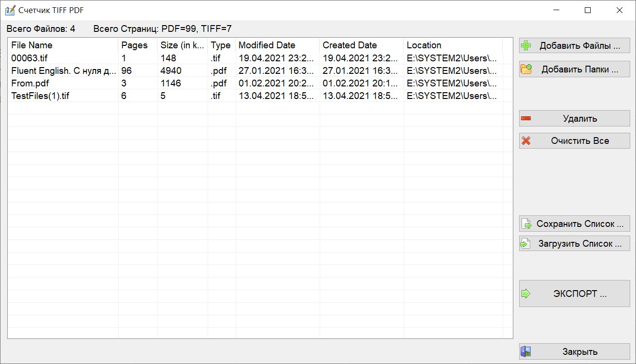Image resolution: width=636 pixels, height=364 pixels.
Task: Click the .pdf type cell of From.pdf row
Action: 222,83
